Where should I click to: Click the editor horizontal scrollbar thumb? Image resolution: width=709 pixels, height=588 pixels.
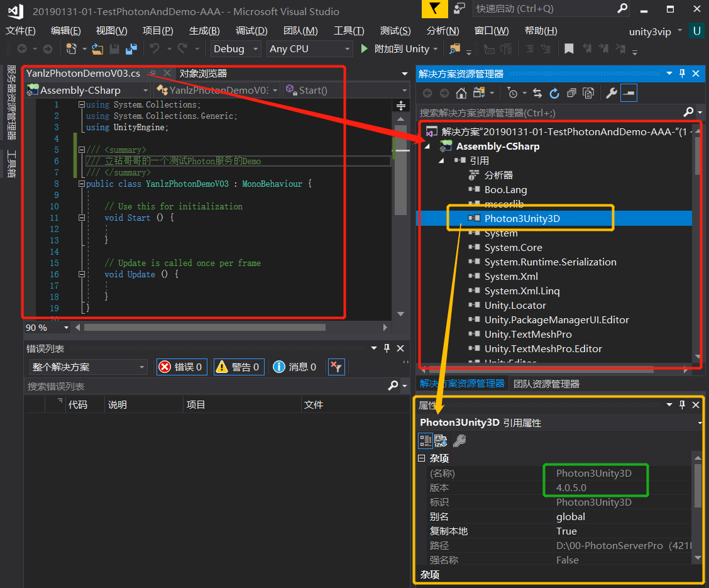pyautogui.click(x=205, y=328)
